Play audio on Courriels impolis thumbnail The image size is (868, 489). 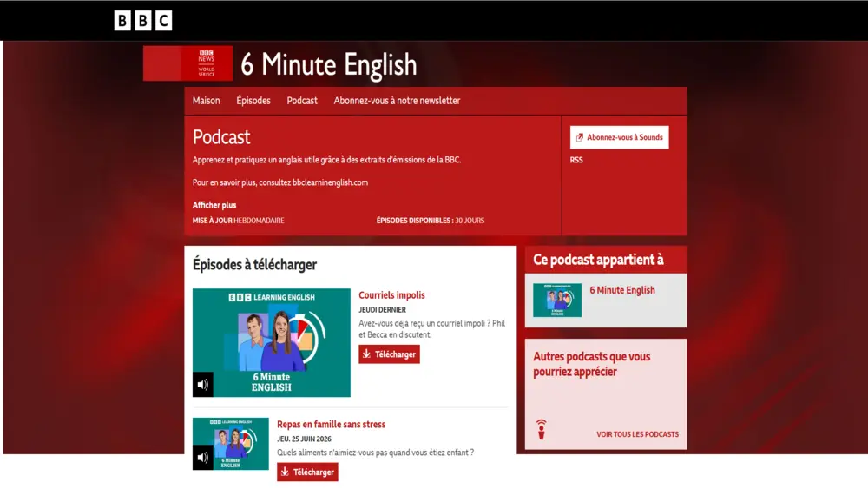click(x=202, y=384)
